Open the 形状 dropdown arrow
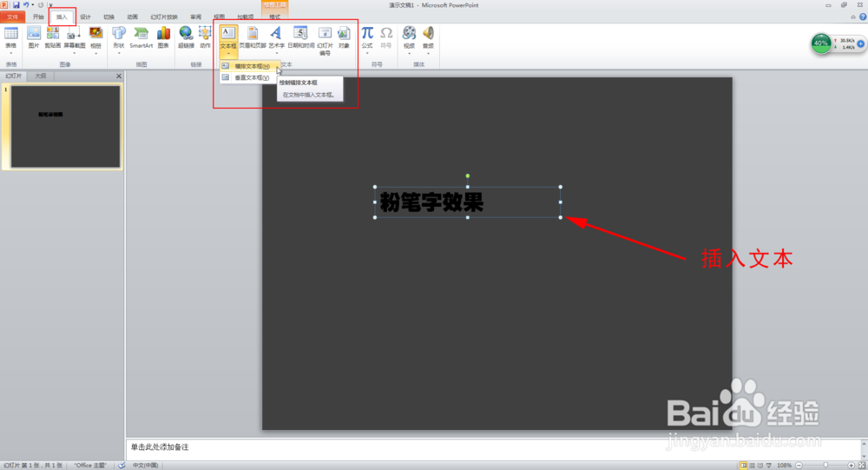The image size is (868, 470). pyautogui.click(x=118, y=53)
